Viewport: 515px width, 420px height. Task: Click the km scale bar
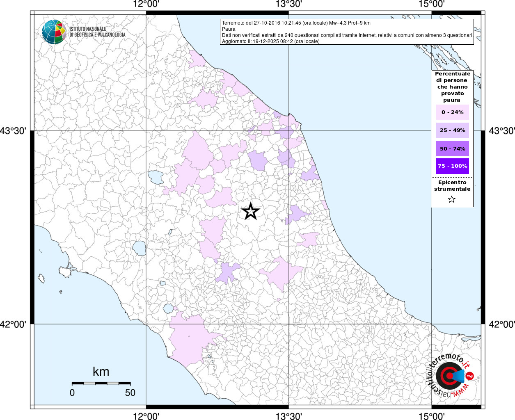101,383
